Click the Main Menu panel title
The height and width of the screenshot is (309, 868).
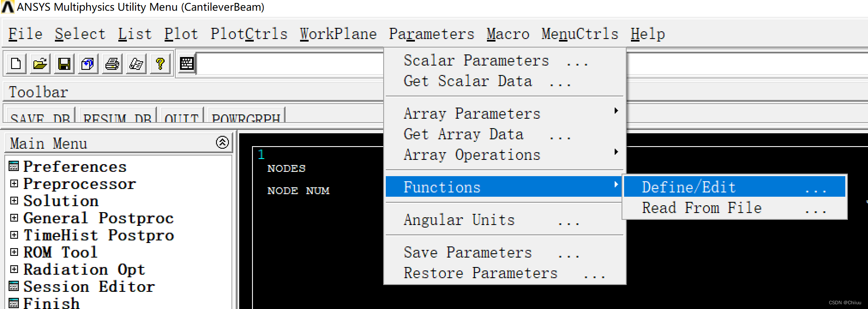click(x=48, y=143)
